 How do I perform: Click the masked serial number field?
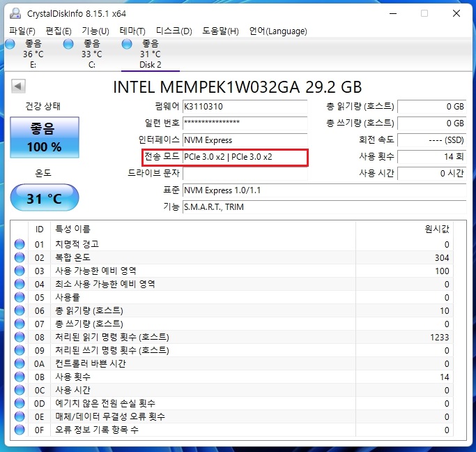[x=245, y=123]
